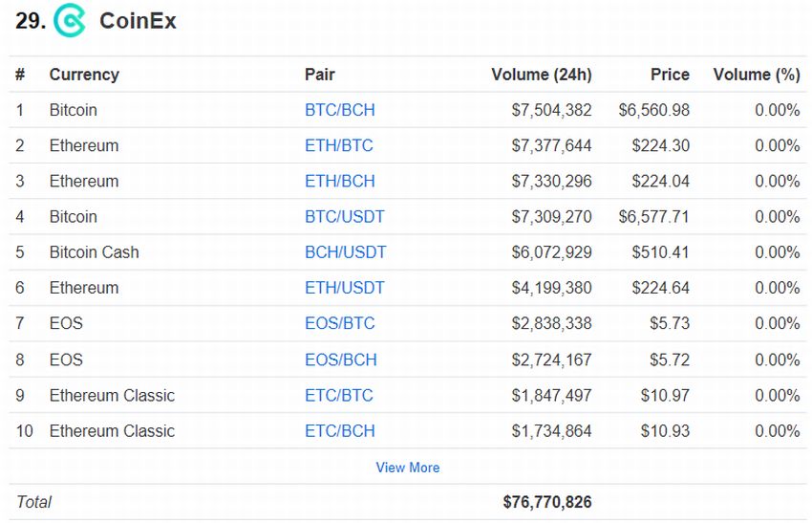Select the Bitcoin Cash currency row
The height and width of the screenshot is (523, 812).
408,252
